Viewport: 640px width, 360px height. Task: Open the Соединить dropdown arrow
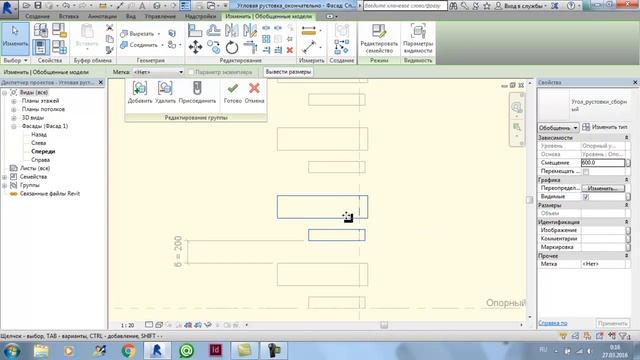coord(162,45)
